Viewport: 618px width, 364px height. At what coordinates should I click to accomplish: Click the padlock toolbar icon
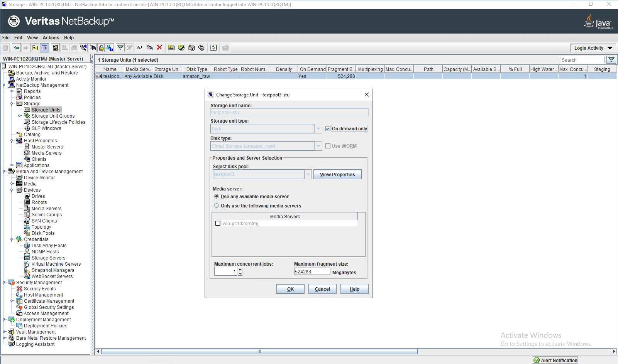pyautogui.click(x=101, y=48)
